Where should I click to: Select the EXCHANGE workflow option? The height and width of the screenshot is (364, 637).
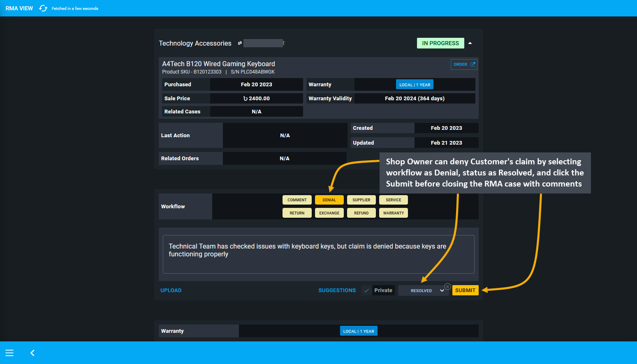329,213
